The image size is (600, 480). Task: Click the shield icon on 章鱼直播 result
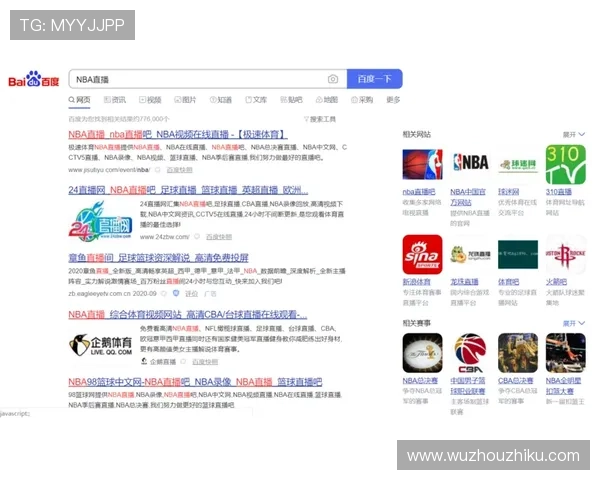coord(176,294)
